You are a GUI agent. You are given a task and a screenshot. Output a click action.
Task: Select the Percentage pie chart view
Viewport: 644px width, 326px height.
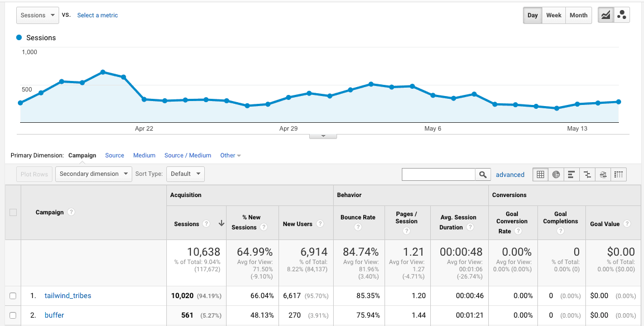556,174
